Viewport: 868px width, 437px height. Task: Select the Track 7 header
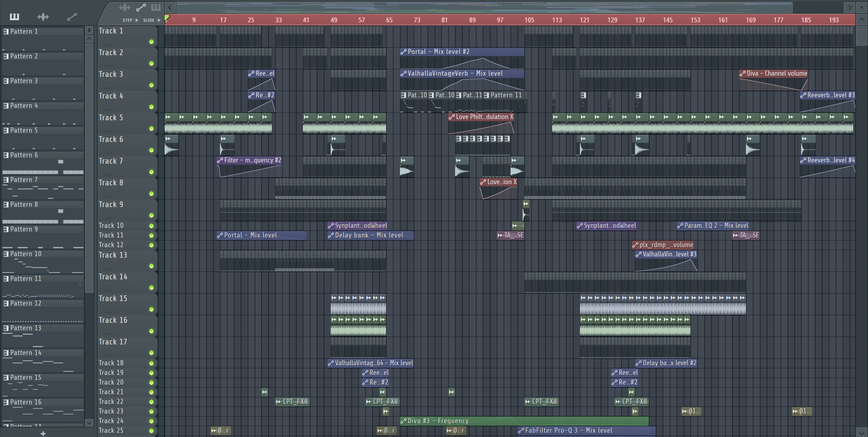click(127, 166)
